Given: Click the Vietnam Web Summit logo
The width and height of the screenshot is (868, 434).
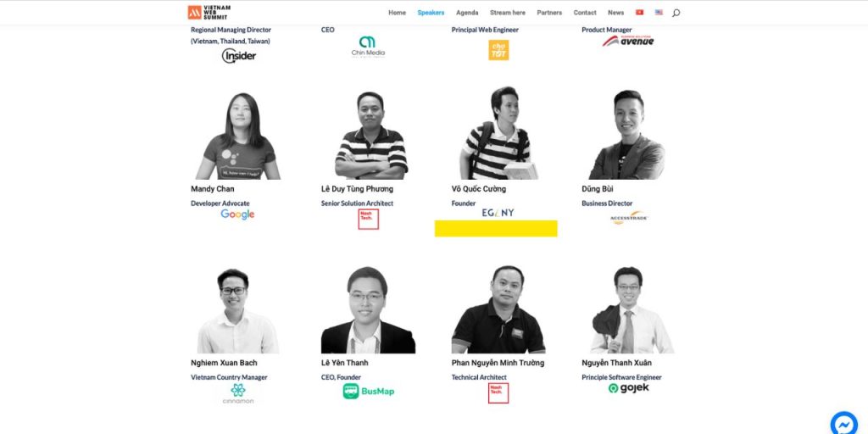Looking at the screenshot, I should (209, 12).
